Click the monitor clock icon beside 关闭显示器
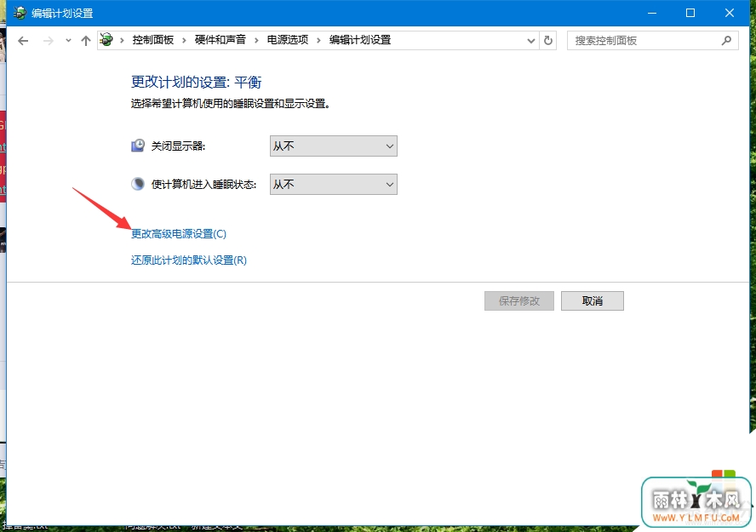The image size is (756, 532). pyautogui.click(x=138, y=146)
